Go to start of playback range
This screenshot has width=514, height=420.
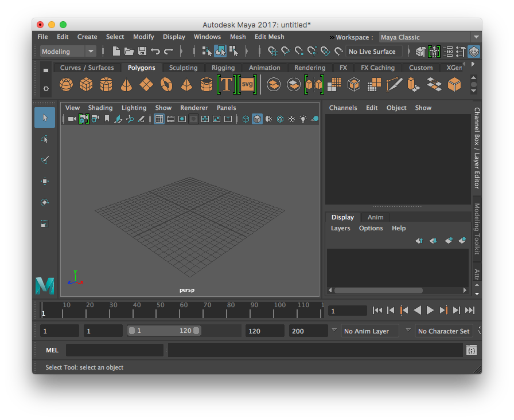[377, 310]
